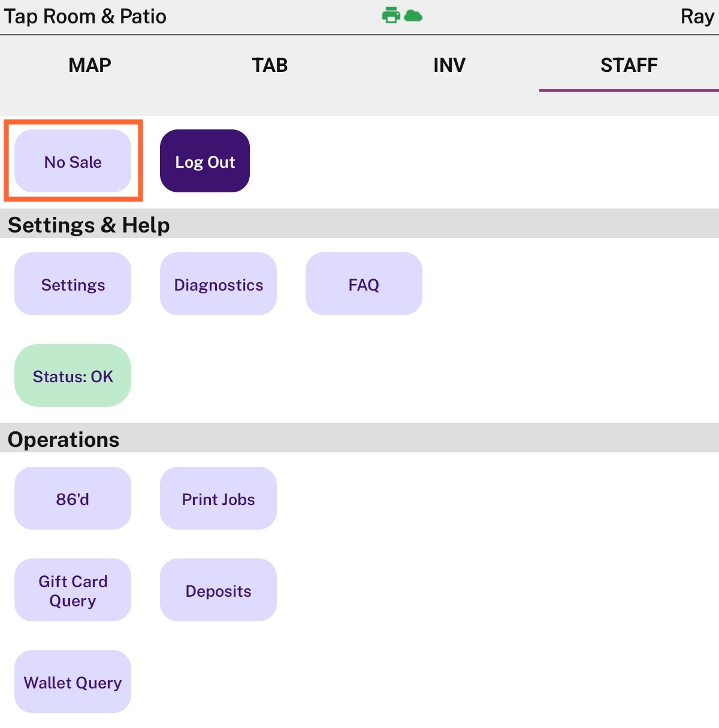Open Settings
The height and width of the screenshot is (728, 719).
coord(72,284)
